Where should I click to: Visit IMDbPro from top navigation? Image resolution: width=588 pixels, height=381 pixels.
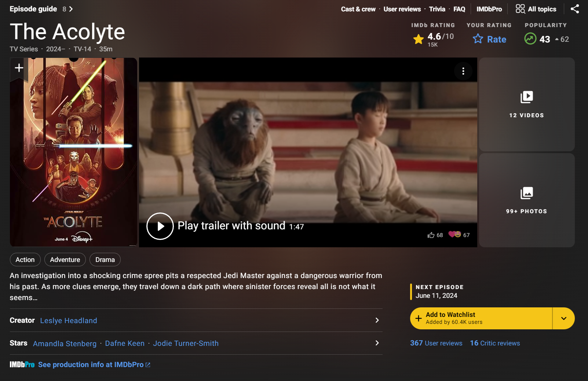tap(489, 9)
